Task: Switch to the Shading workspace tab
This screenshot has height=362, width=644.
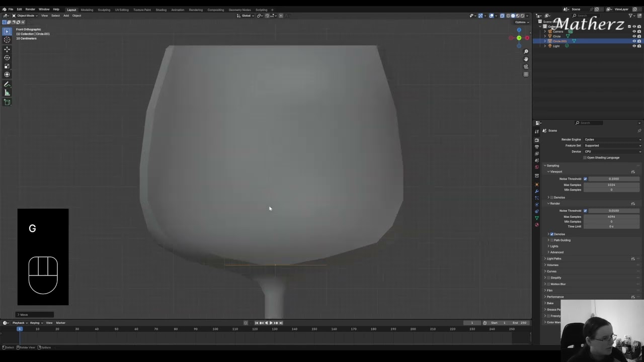Action: pos(161,10)
